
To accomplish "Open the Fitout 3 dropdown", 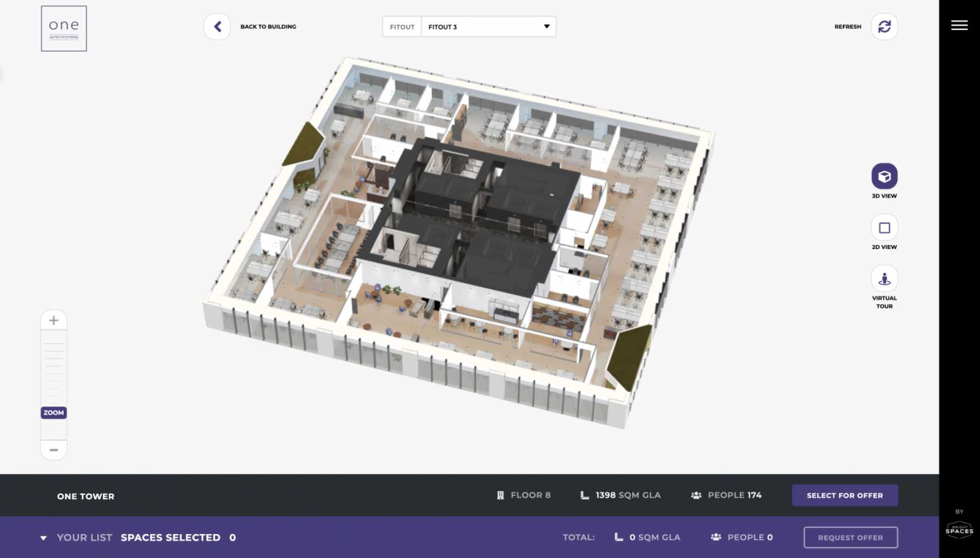I will (488, 27).
